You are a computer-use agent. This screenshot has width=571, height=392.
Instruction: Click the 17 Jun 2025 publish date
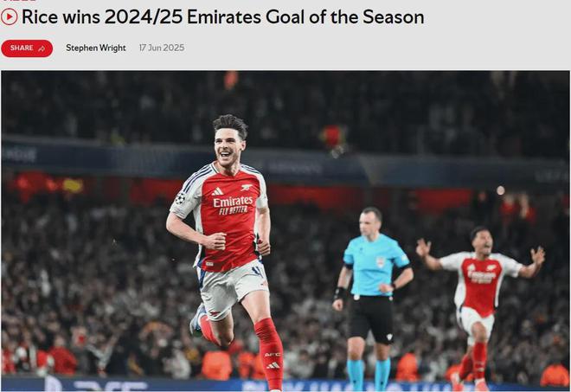162,48
